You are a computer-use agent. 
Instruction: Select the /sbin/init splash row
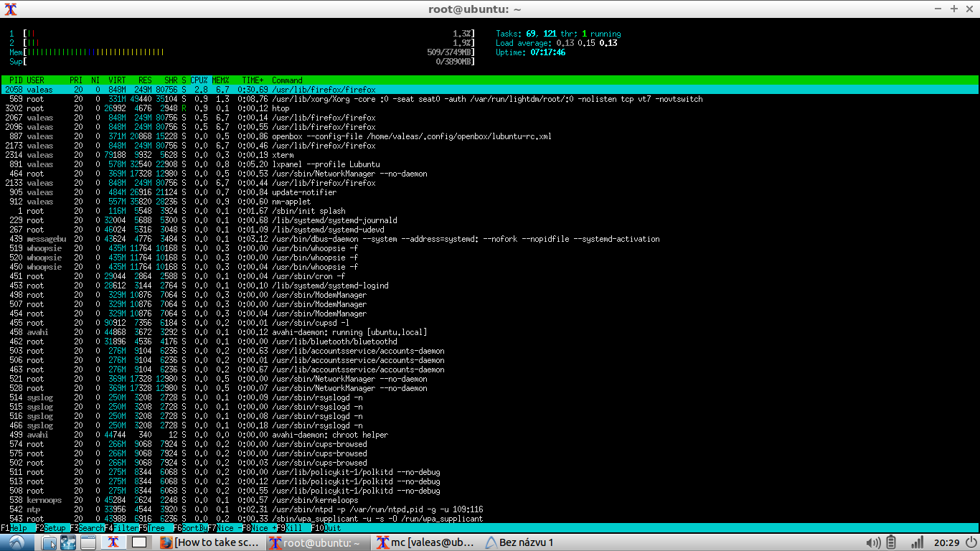[x=490, y=211]
